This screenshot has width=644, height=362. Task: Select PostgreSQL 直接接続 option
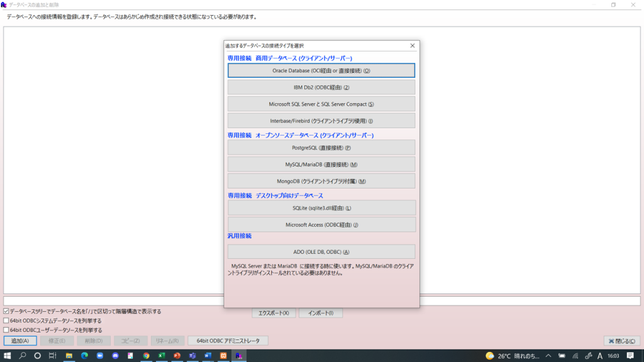(321, 148)
